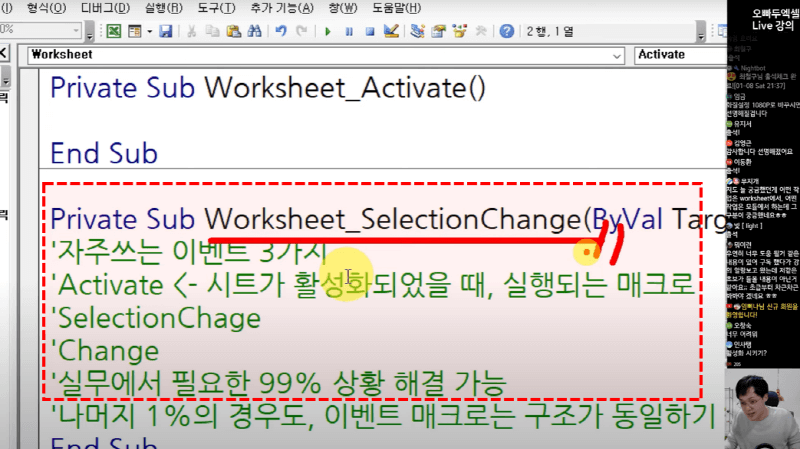Open the 디버그(D) menu

pos(106,8)
